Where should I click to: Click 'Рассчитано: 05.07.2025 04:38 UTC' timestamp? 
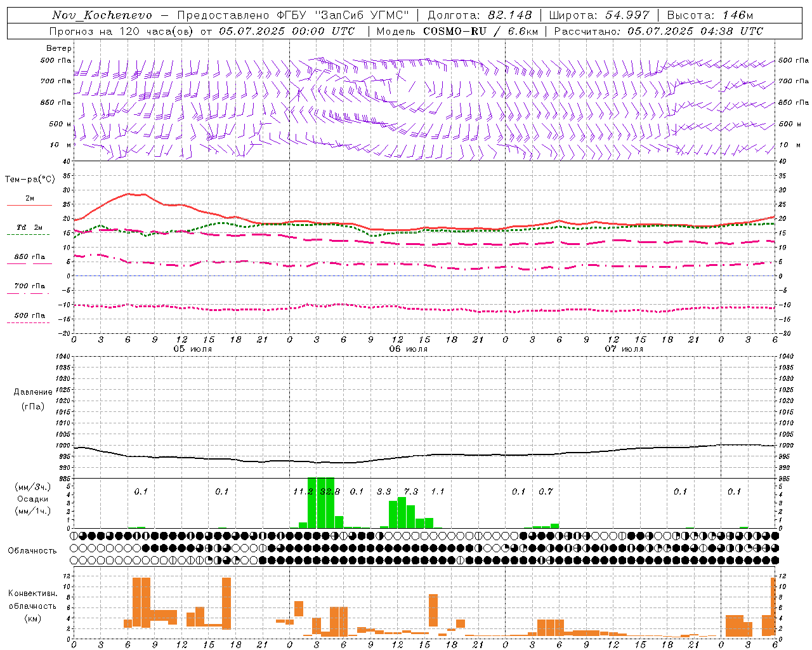[658, 31]
